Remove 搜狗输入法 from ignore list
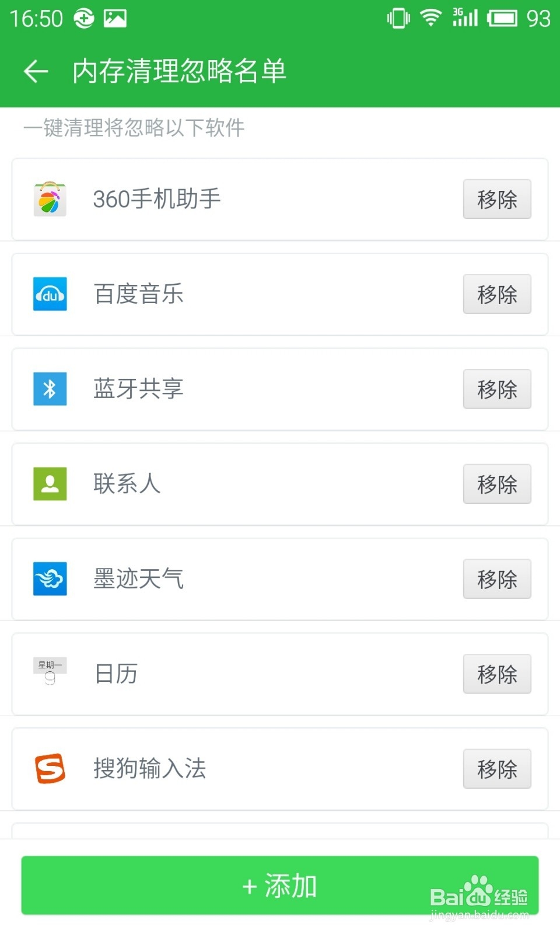Viewport: 560px width, 934px height. (497, 769)
